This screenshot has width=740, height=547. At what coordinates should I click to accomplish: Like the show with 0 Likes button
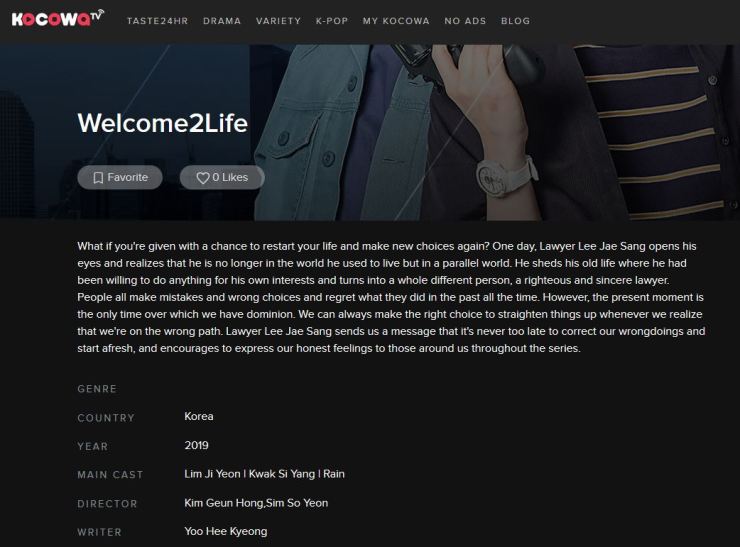(222, 177)
